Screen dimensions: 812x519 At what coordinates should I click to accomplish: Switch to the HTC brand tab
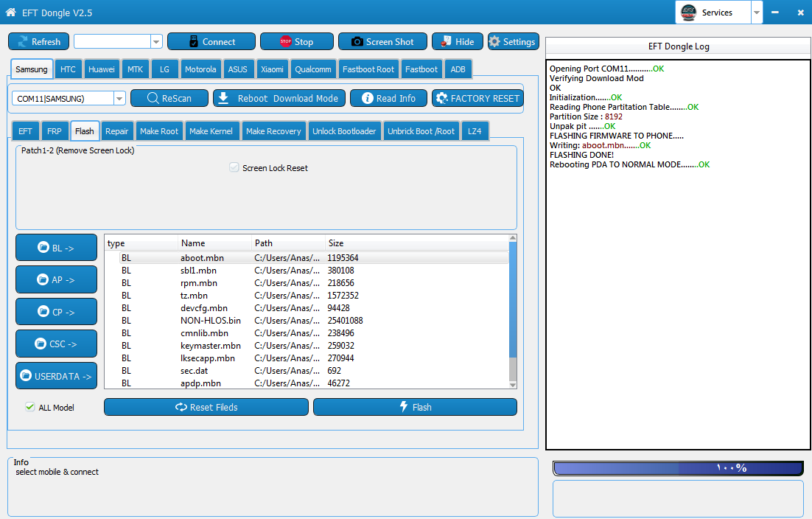point(68,69)
